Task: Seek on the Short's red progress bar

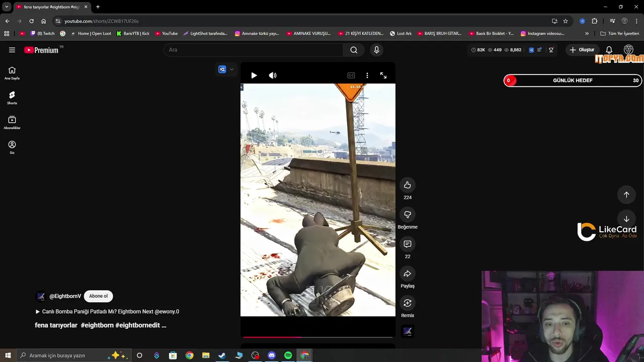Action: pyautogui.click(x=318, y=337)
